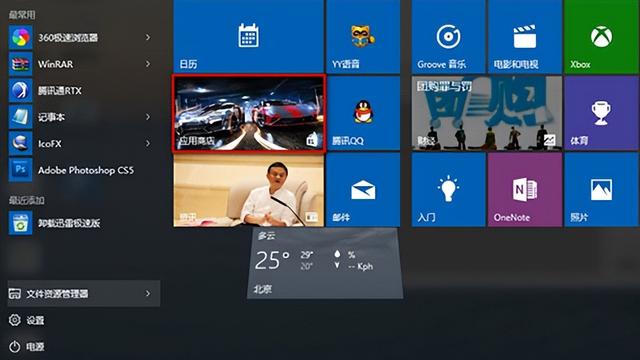Open the 记事本 notepad icon
The image size is (640, 360).
pos(20,117)
